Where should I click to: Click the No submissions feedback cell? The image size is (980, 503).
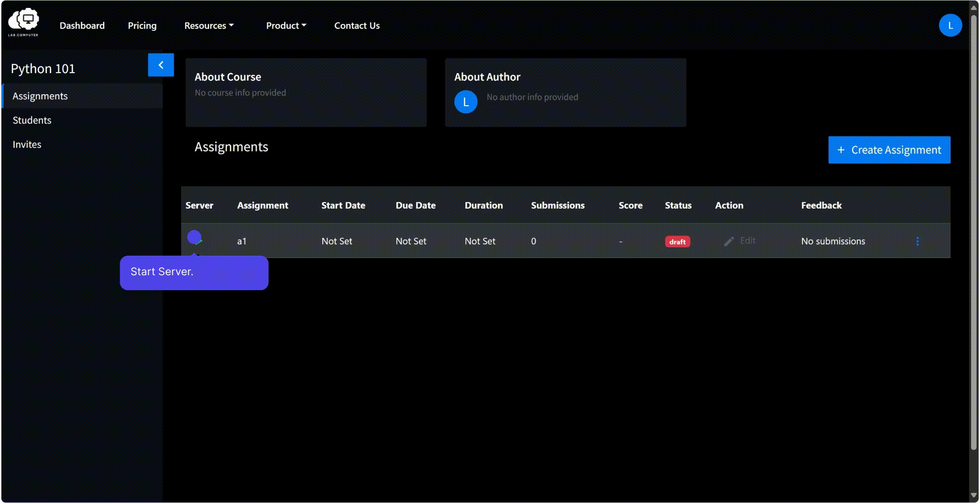(x=833, y=241)
